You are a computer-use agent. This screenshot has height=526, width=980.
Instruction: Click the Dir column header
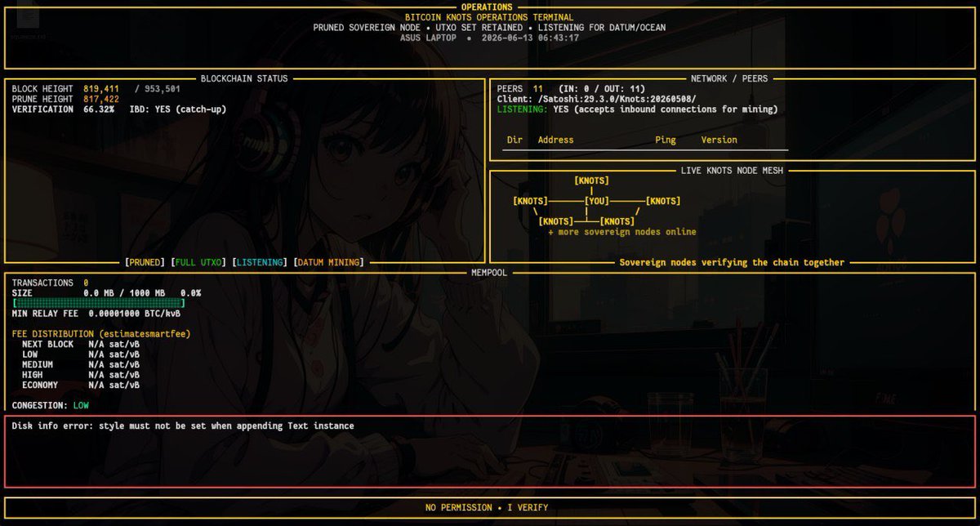(514, 140)
